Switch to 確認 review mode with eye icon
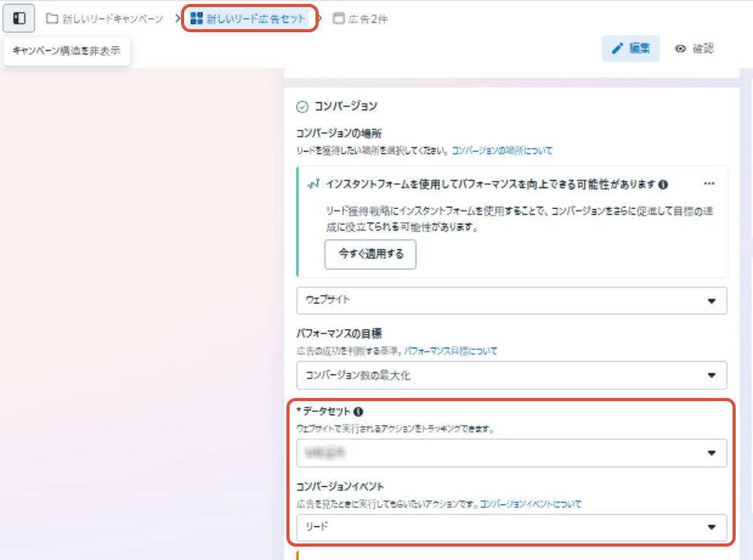Screen dimensions: 753x560 click(693, 48)
